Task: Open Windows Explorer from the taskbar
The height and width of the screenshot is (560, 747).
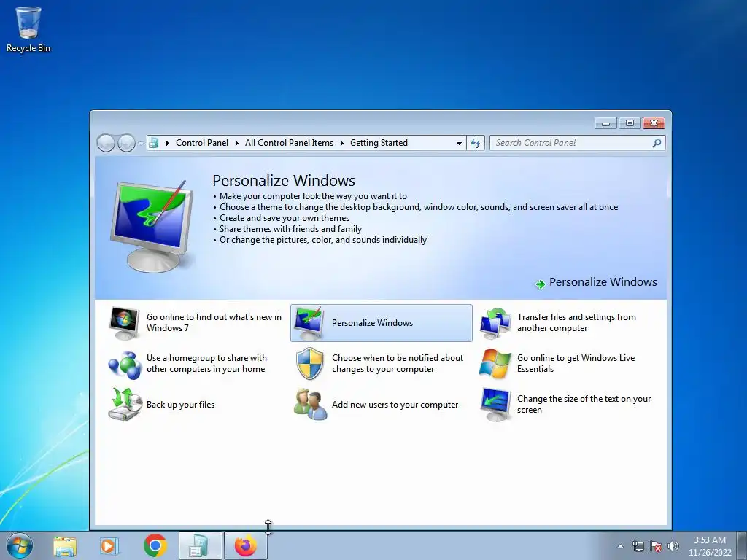Action: 65,546
